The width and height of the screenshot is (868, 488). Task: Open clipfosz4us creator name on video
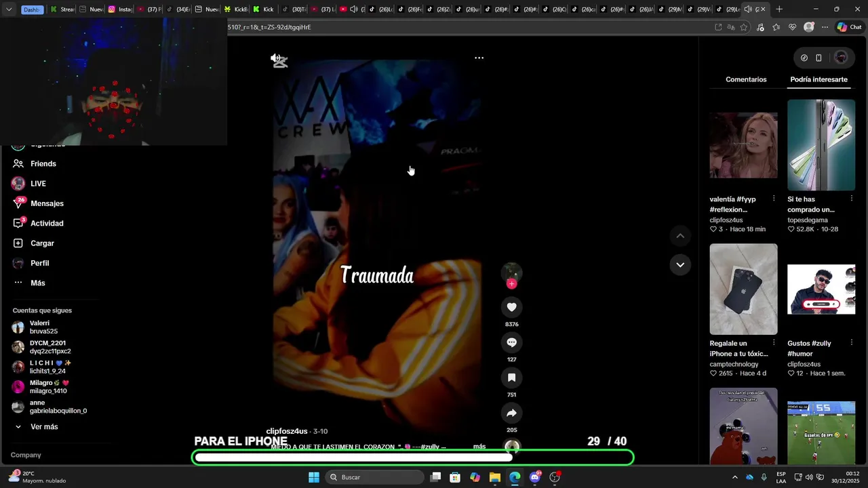pos(287,431)
